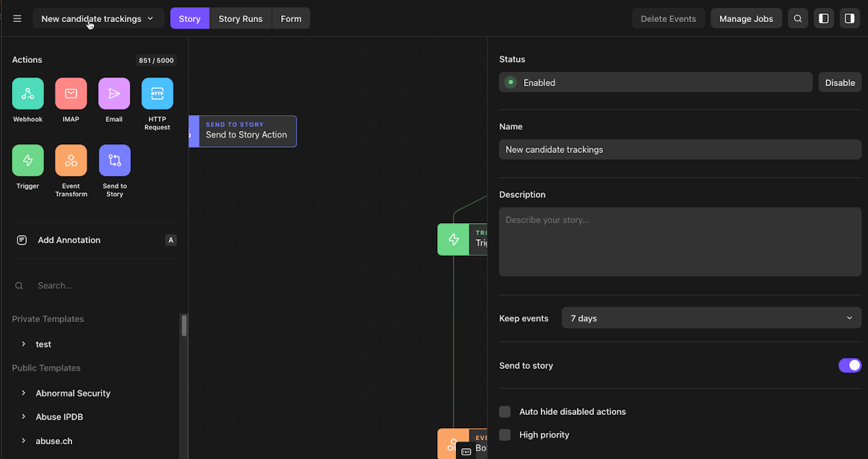Image resolution: width=868 pixels, height=459 pixels.
Task: Choose the HTTP Request action icon
Action: click(158, 94)
